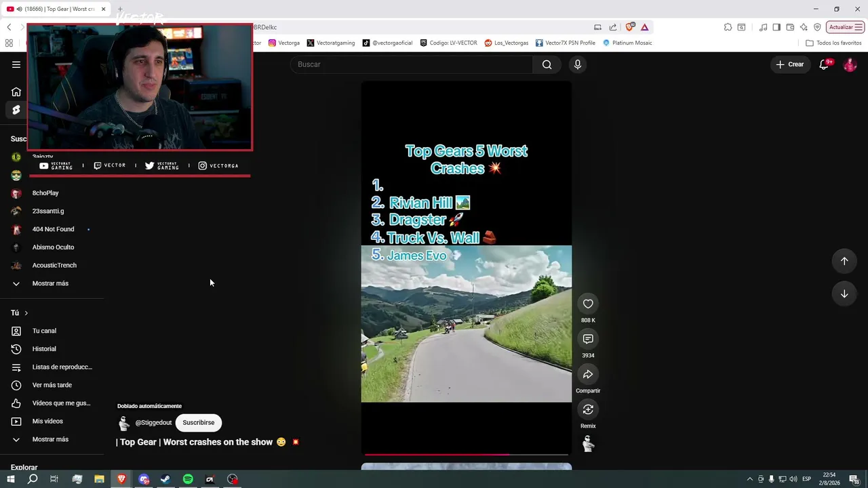Remix this short

[588, 409]
